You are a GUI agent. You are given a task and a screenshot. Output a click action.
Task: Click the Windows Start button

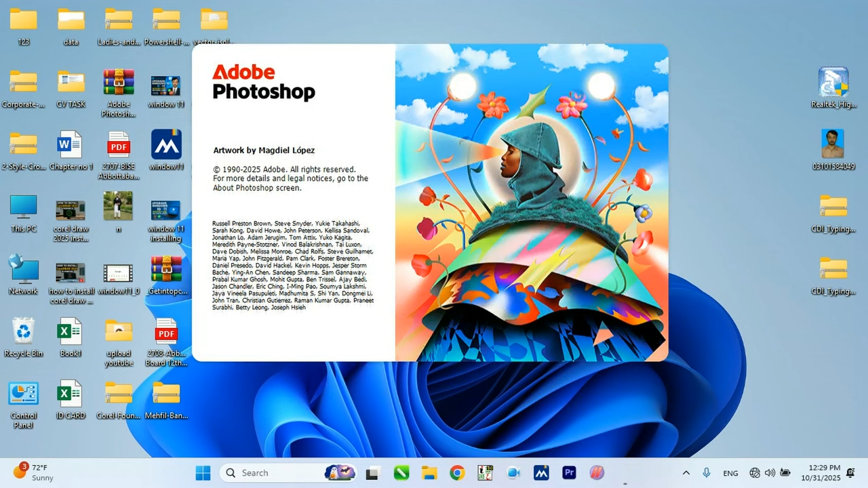(x=203, y=473)
